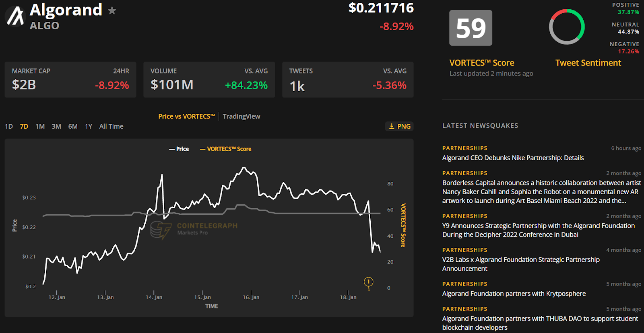The width and height of the screenshot is (644, 333).
Task: Click the price $0.211716
Action: click(381, 8)
